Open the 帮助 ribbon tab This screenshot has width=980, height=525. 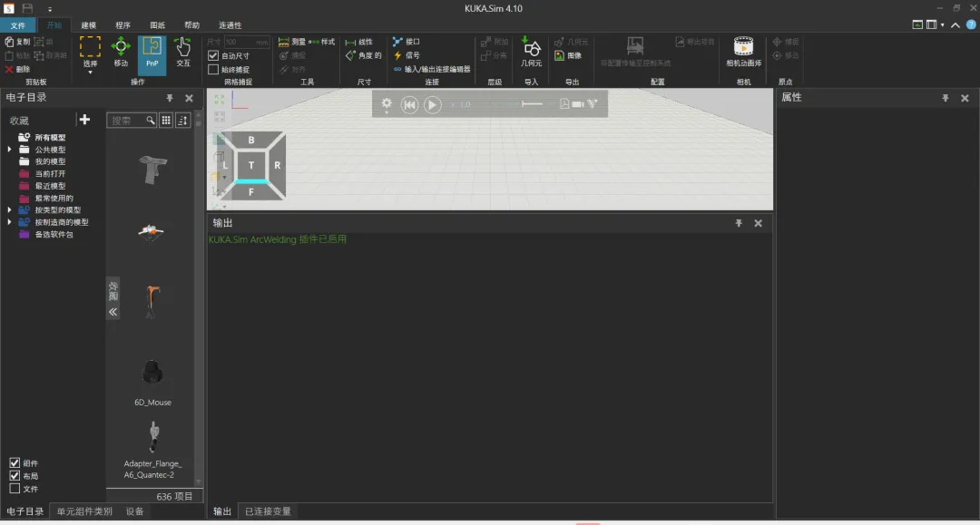(191, 25)
